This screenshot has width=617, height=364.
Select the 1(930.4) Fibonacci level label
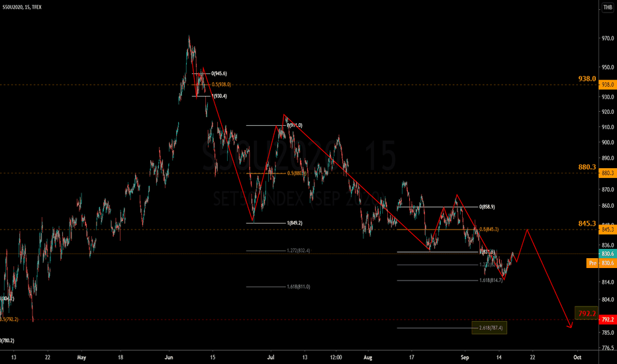219,96
